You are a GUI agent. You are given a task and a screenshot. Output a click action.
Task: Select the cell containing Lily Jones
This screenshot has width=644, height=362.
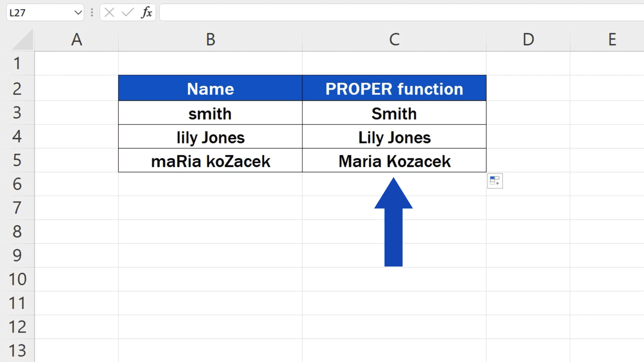click(394, 137)
